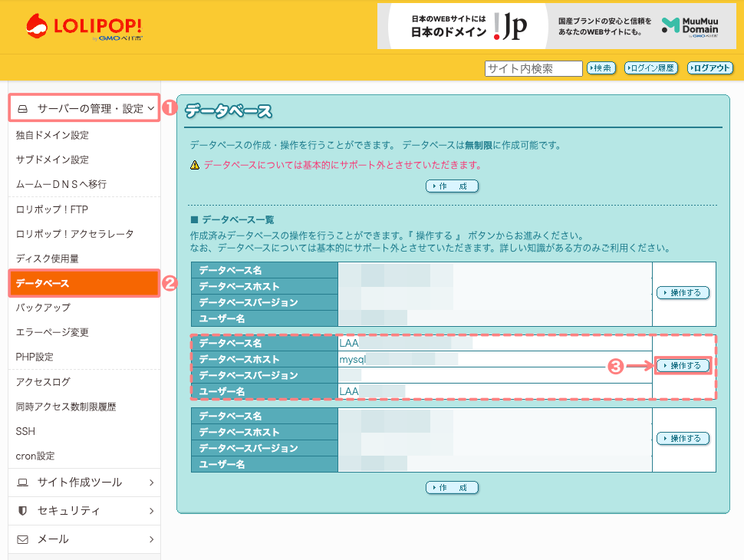Click the yellow warning triangle icon

pos(195,165)
